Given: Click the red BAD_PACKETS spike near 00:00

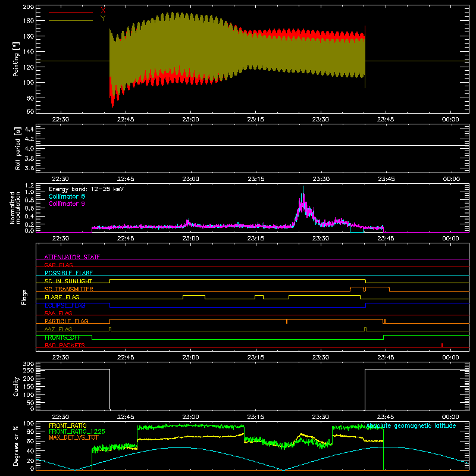Looking at the screenshot, I should pos(442,345).
